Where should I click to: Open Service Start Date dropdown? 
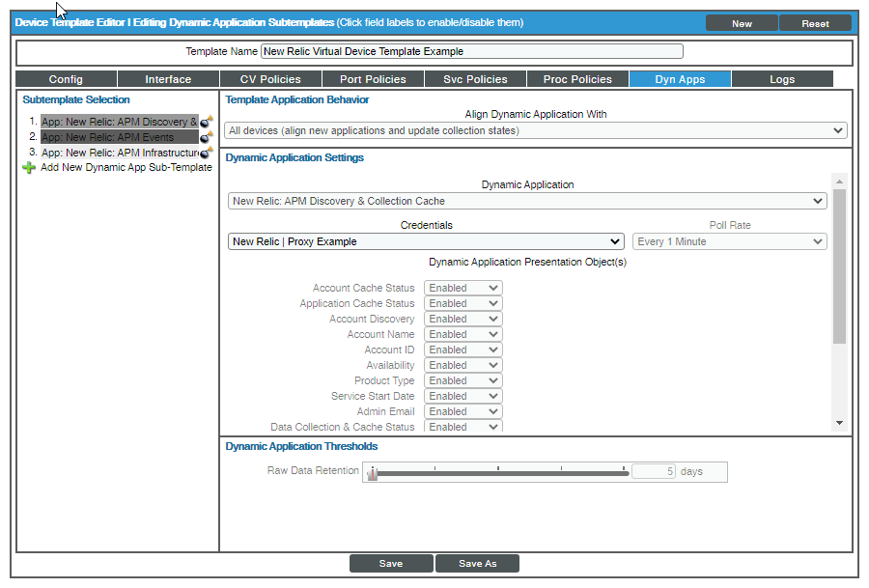tap(463, 396)
